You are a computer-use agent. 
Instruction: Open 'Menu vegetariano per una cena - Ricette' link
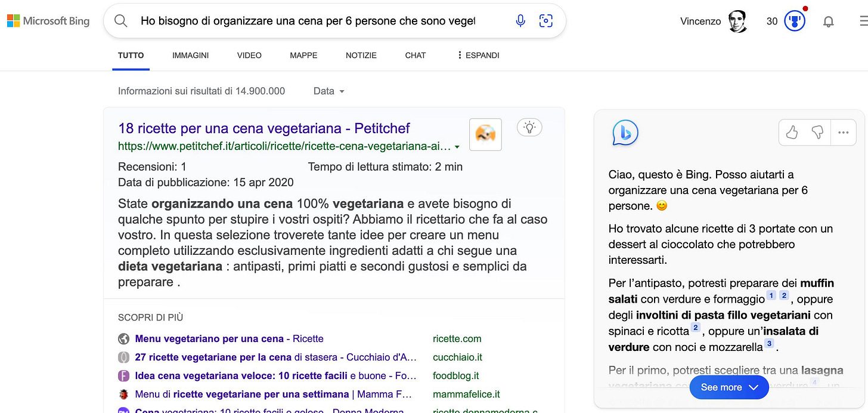(x=230, y=339)
